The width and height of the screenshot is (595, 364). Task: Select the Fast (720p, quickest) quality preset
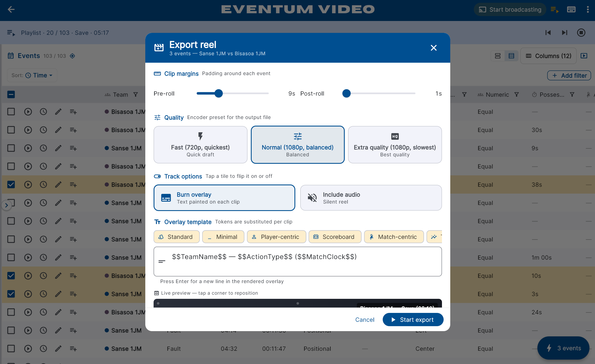pos(200,145)
